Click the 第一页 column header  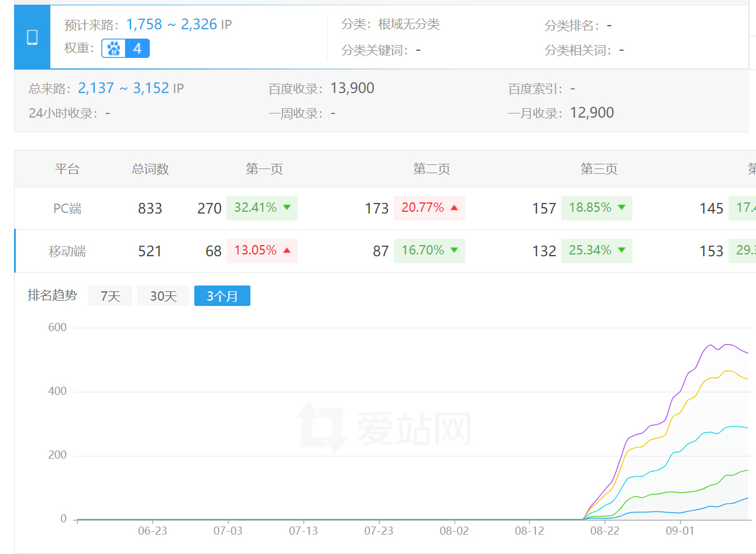coord(264,169)
